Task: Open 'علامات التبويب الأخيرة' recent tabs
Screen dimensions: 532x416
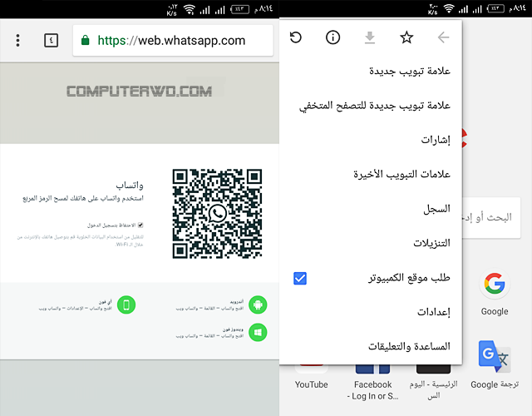Action: pyautogui.click(x=371, y=174)
